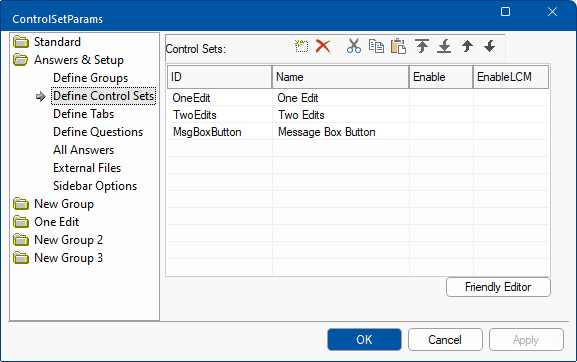The width and height of the screenshot is (577, 362).
Task: Click the Two Edits name cell
Action: [x=341, y=115]
